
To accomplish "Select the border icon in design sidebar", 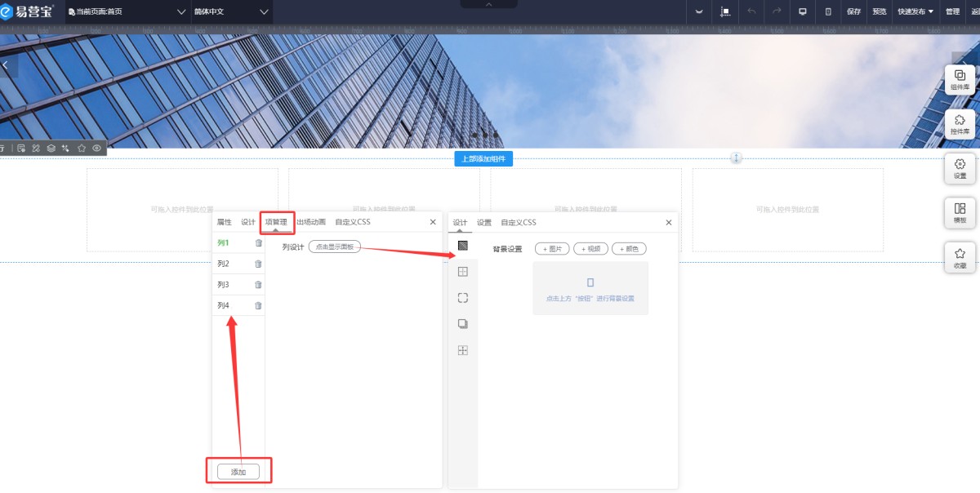I will click(463, 272).
